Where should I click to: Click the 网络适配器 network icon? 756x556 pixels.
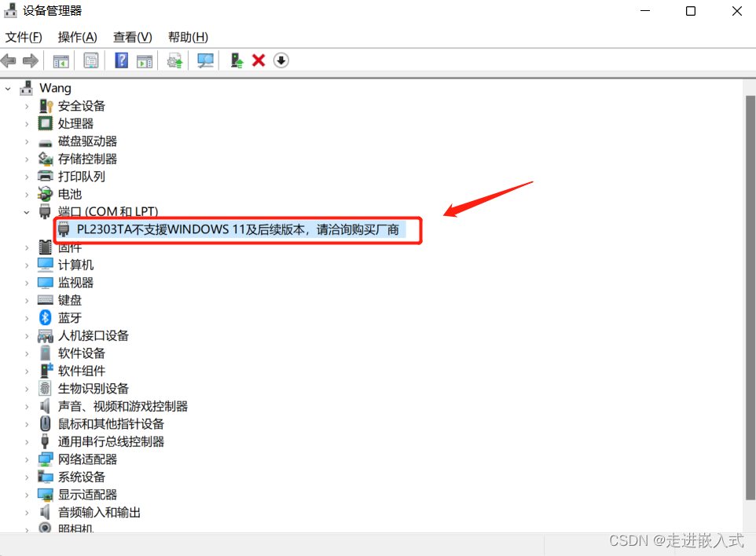(46, 459)
